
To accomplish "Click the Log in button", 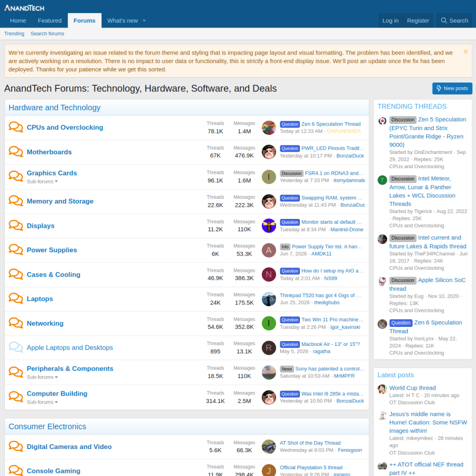I will (390, 21).
